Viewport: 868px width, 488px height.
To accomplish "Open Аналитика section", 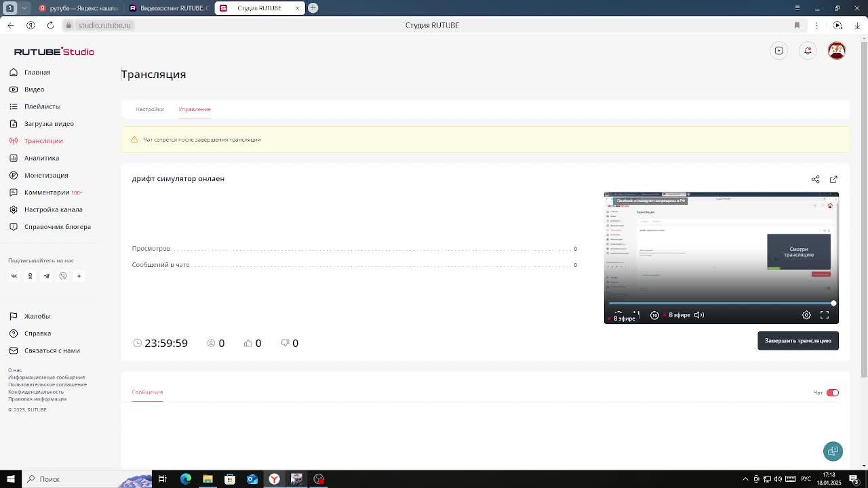I will [x=41, y=158].
